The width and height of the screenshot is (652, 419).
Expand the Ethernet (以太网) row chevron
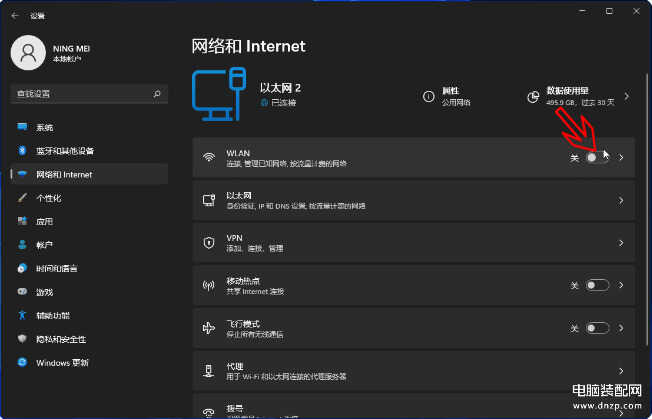pos(621,200)
